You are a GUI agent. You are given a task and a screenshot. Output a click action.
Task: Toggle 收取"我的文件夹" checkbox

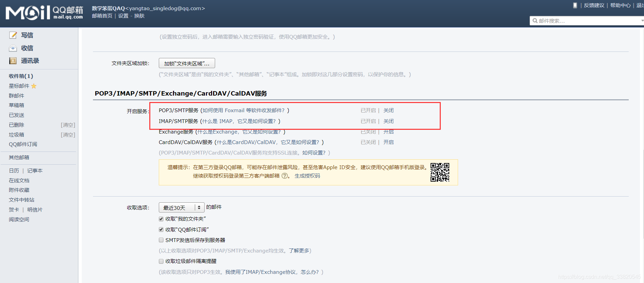click(x=161, y=219)
